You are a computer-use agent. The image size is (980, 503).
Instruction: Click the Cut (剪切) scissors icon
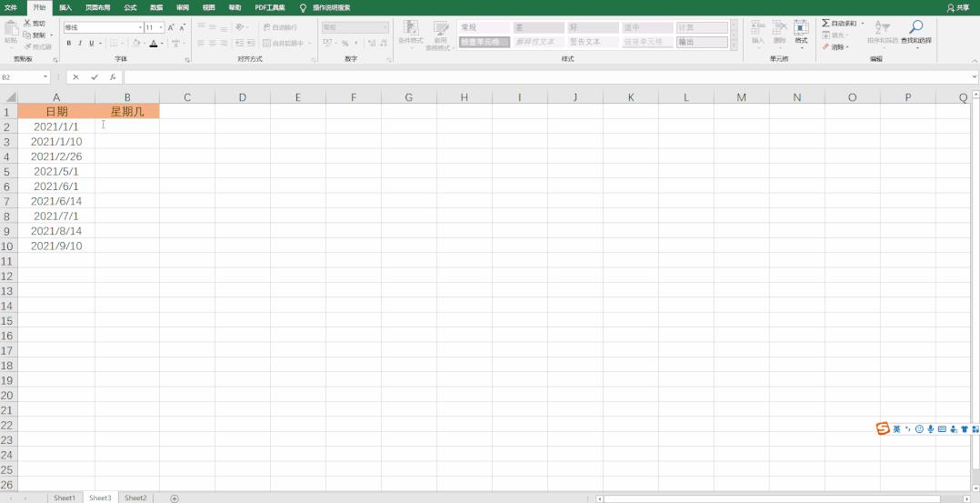pyautogui.click(x=27, y=23)
